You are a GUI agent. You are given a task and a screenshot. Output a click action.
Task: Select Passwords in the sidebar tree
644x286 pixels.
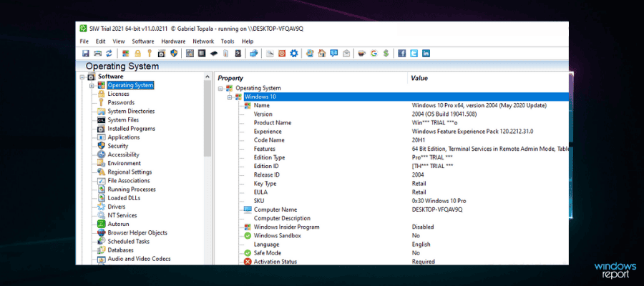pyautogui.click(x=121, y=102)
